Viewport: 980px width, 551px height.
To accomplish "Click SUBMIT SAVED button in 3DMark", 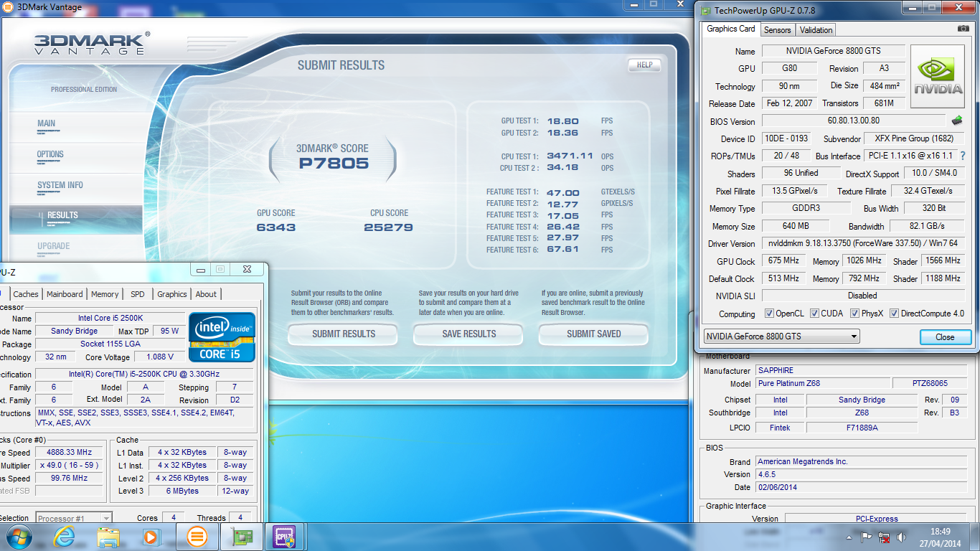I will pyautogui.click(x=593, y=334).
